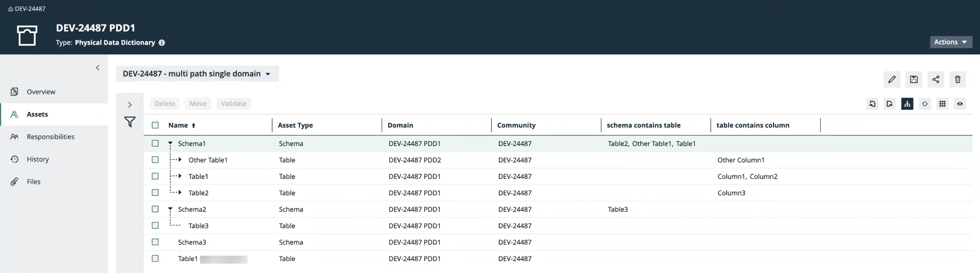
Task: Tick the checkbox for Schema3 row
Action: (x=155, y=242)
